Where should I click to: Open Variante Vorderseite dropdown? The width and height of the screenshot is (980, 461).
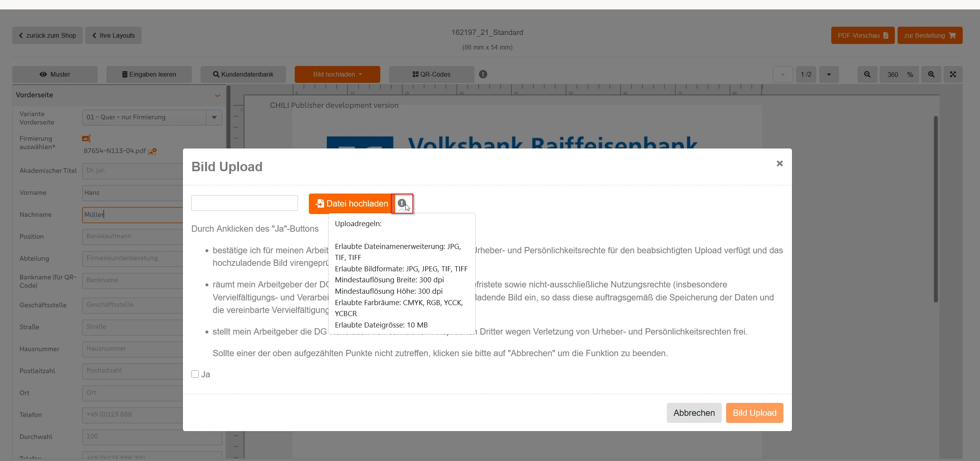[214, 117]
